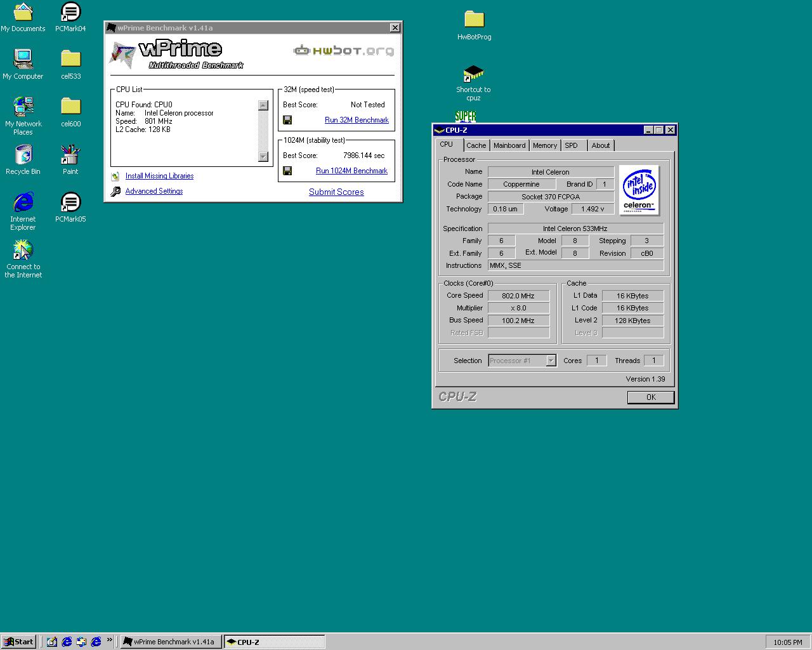Click the Voltage 1.492 v field
The width and height of the screenshot is (812, 650).
[593, 209]
